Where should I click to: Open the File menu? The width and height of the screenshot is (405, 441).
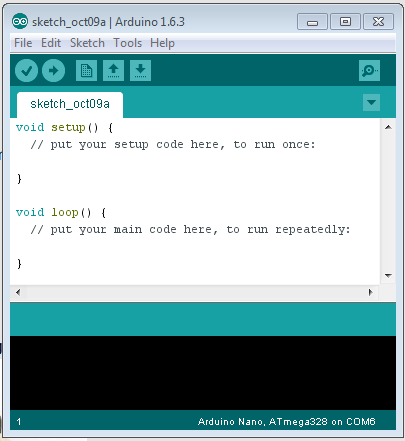click(23, 43)
